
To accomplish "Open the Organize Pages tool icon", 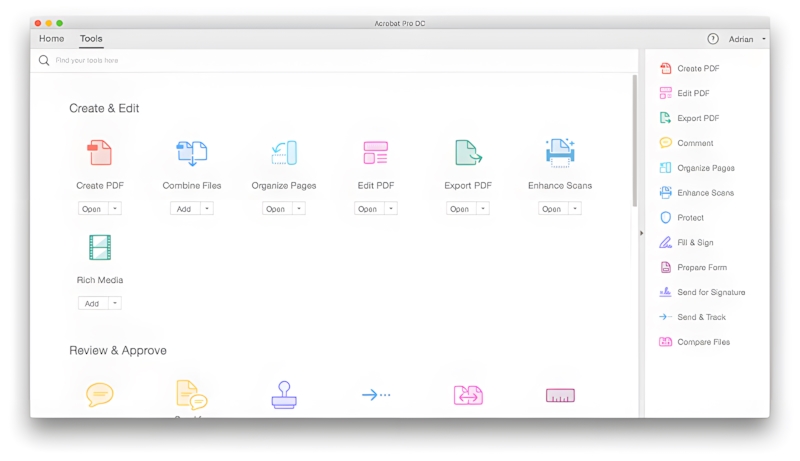I will pos(284,153).
